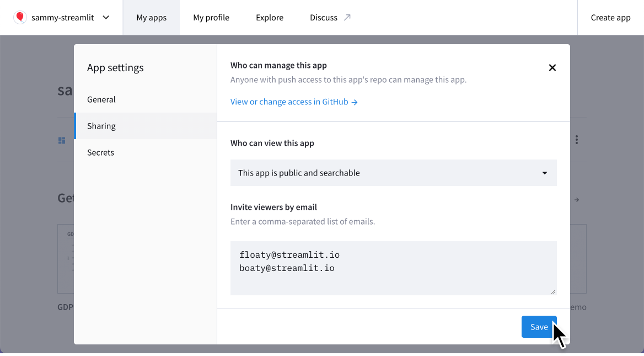The width and height of the screenshot is (644, 356).
Task: Click the external-link arrow beside Discuss
Action: point(348,17)
